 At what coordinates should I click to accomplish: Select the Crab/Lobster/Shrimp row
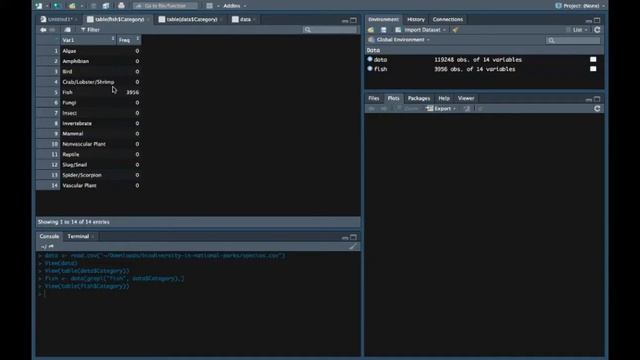[x=89, y=82]
